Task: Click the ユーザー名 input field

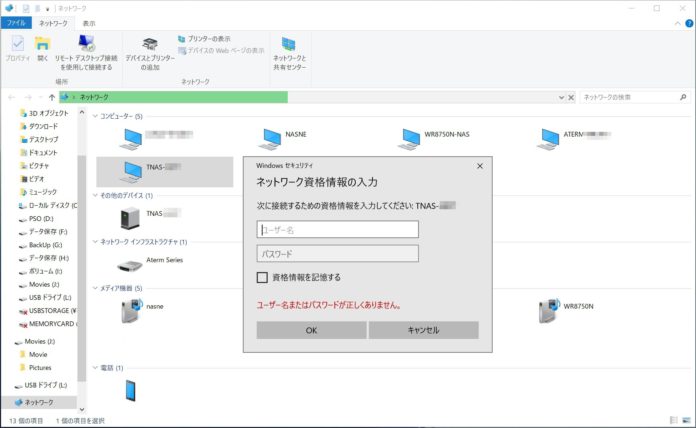Action: [337, 230]
